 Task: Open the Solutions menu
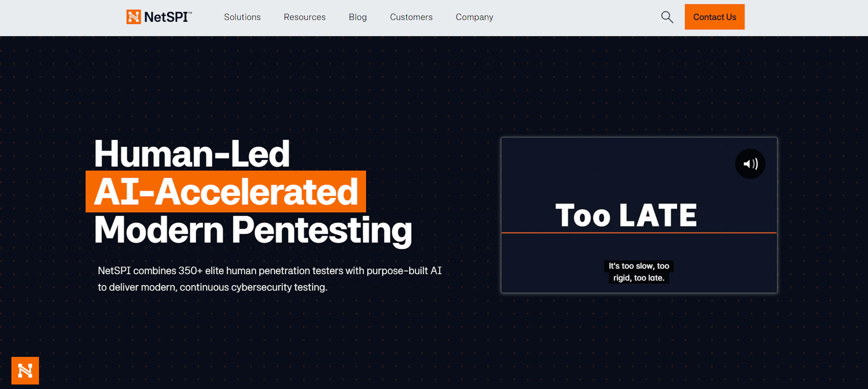(x=242, y=17)
